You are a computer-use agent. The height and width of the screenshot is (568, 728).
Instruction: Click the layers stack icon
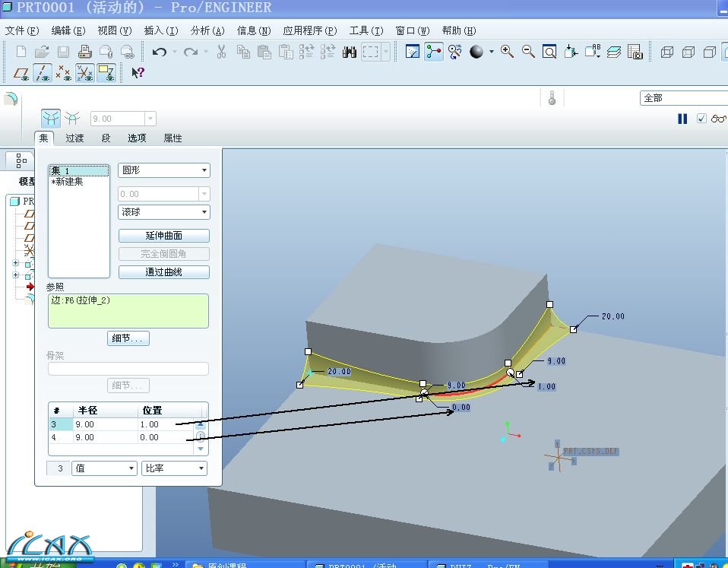(x=614, y=52)
